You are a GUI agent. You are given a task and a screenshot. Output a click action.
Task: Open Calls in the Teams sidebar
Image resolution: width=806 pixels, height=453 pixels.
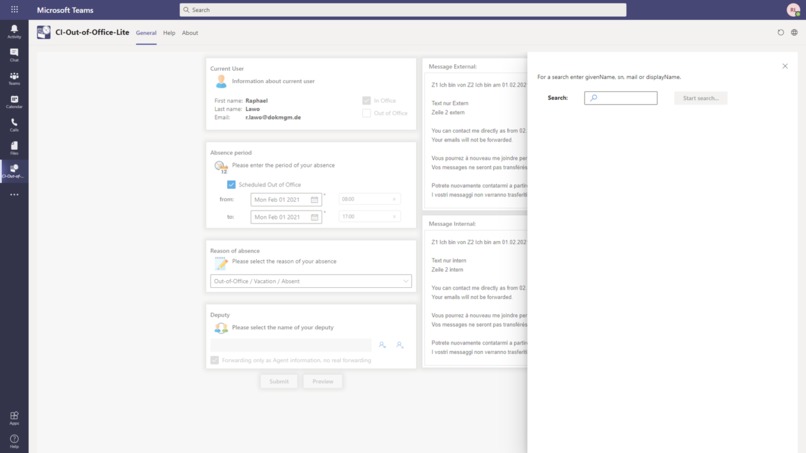(x=14, y=125)
